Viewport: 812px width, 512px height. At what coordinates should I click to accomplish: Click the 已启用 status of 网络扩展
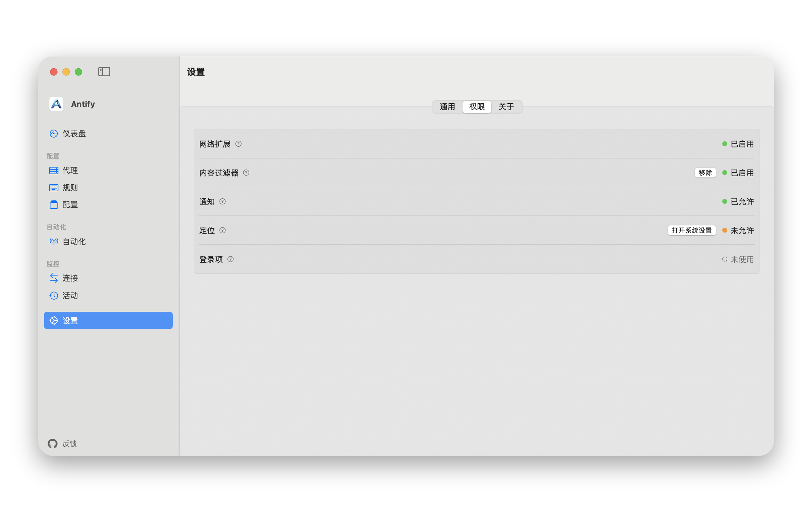coord(738,144)
